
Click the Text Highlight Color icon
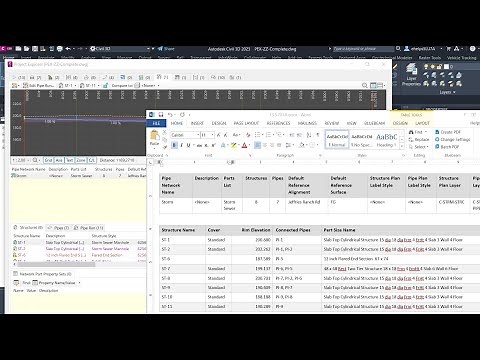coord(234,145)
